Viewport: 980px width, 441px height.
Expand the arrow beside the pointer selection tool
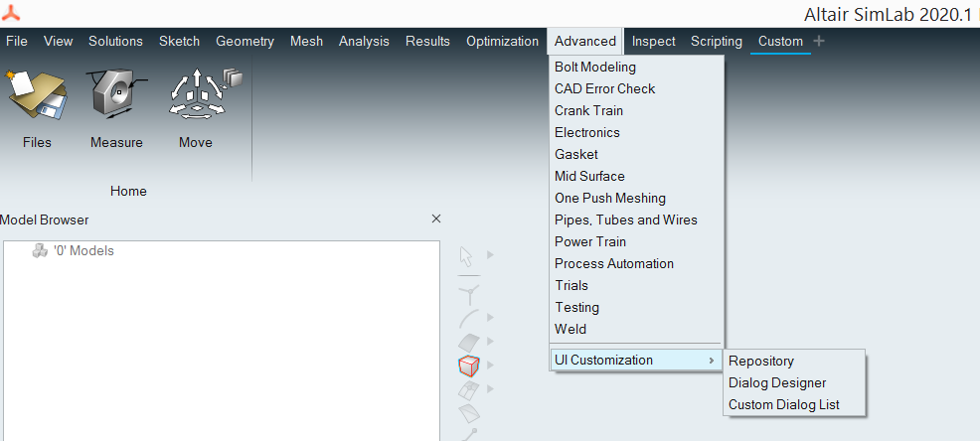tap(490, 256)
